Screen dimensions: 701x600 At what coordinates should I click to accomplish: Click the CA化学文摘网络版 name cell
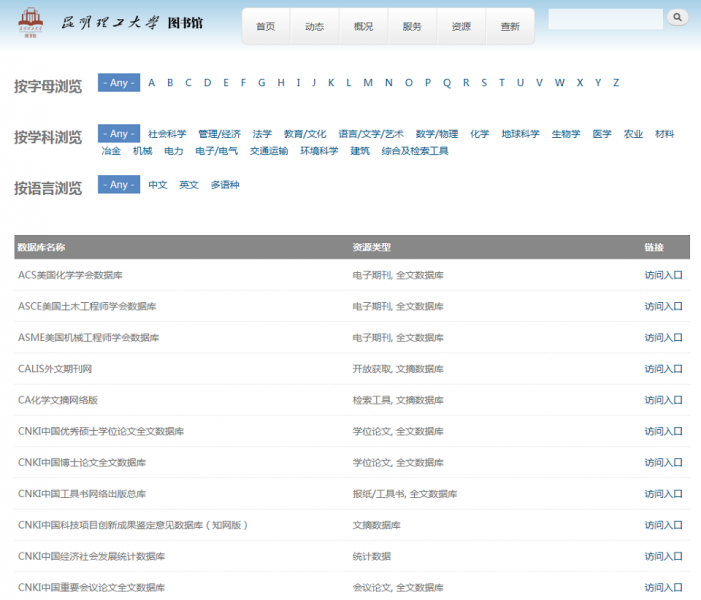click(x=58, y=400)
